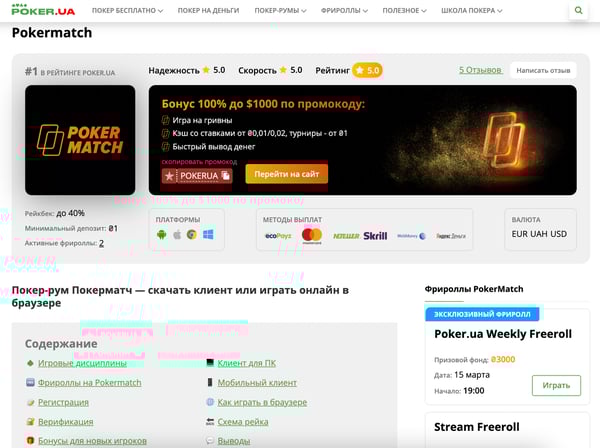Open the Фрироллы на Pokermatch link
Image resolution: width=600 pixels, height=448 pixels.
90,383
